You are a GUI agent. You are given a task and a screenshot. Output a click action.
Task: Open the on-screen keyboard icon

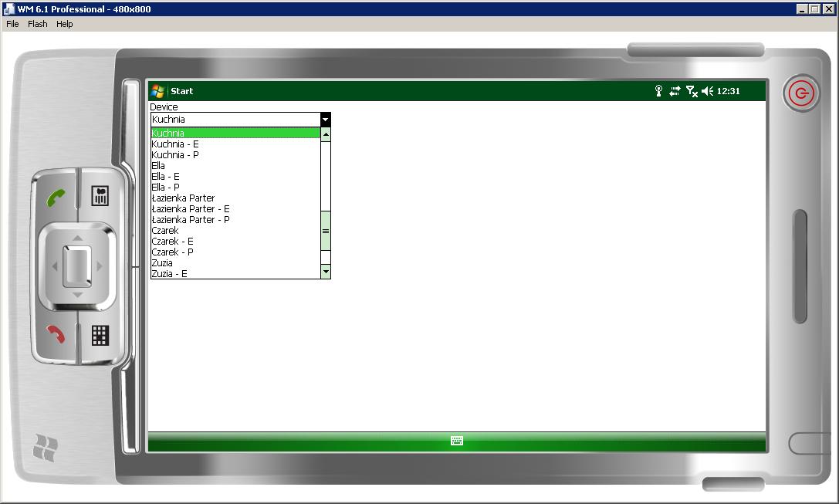point(456,441)
